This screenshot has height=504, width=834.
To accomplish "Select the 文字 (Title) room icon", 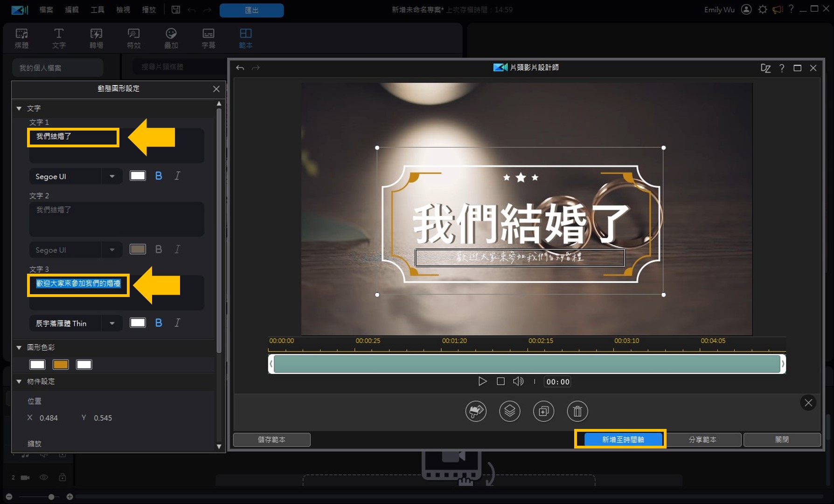I will point(59,37).
